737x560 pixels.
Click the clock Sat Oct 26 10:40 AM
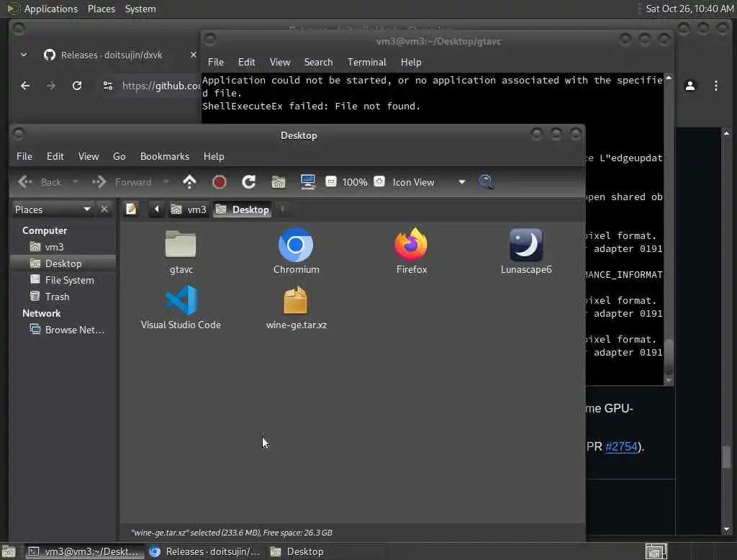point(689,9)
